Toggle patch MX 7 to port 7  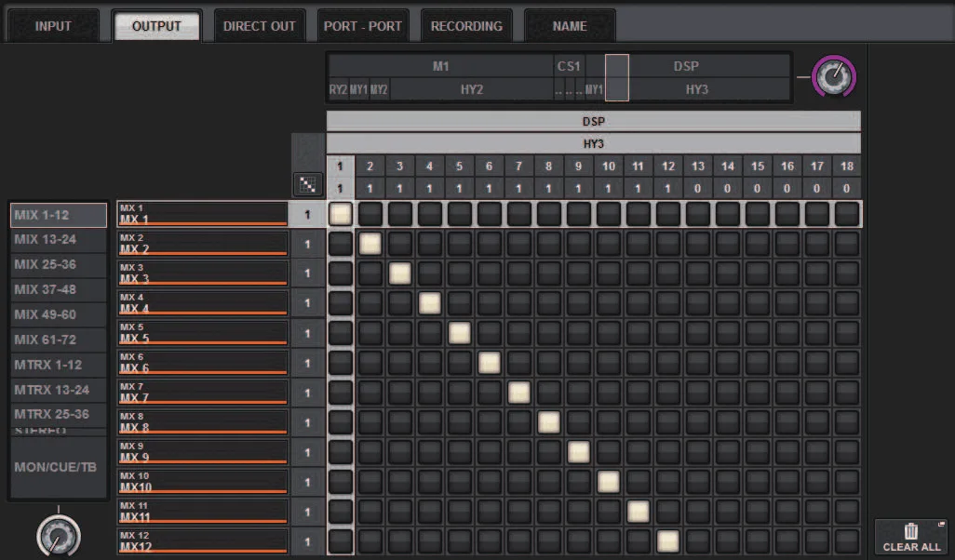(x=519, y=393)
